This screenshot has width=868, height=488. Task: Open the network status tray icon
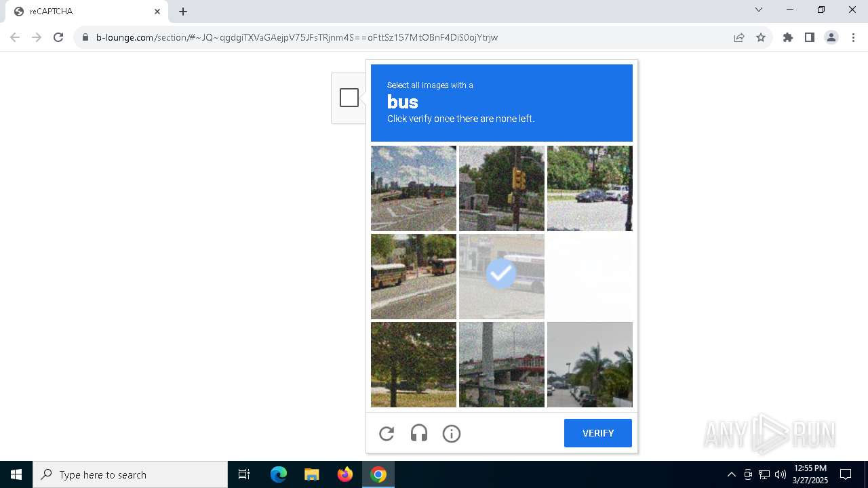[x=764, y=474]
